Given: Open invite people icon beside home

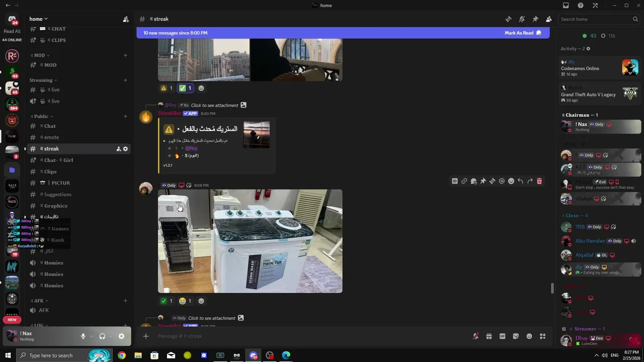Looking at the screenshot, I should pos(126,19).
